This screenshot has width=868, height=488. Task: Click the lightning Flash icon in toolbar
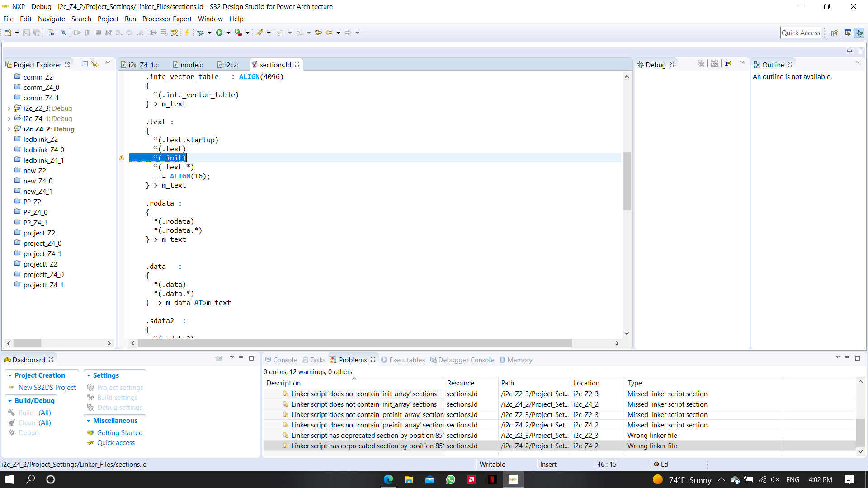tap(187, 33)
